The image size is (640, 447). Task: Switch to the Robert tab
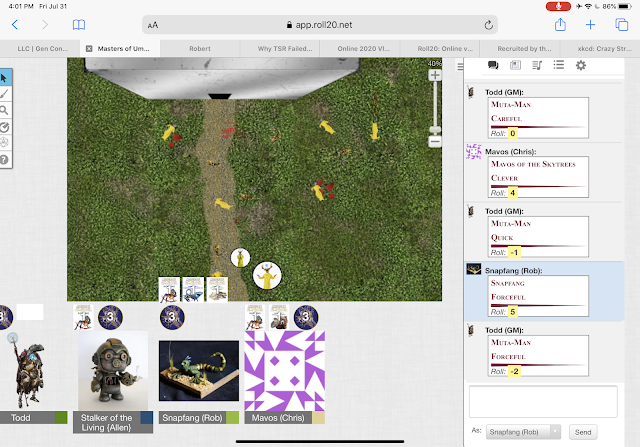[x=200, y=49]
